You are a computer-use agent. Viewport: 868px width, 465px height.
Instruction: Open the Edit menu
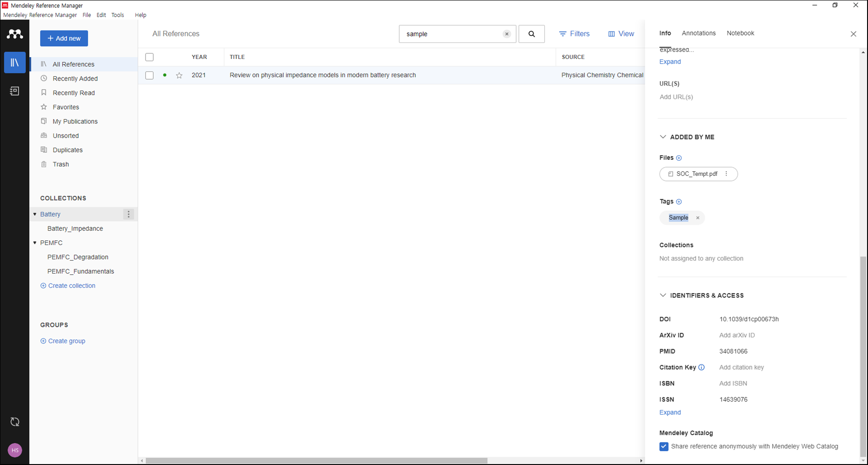tap(101, 15)
